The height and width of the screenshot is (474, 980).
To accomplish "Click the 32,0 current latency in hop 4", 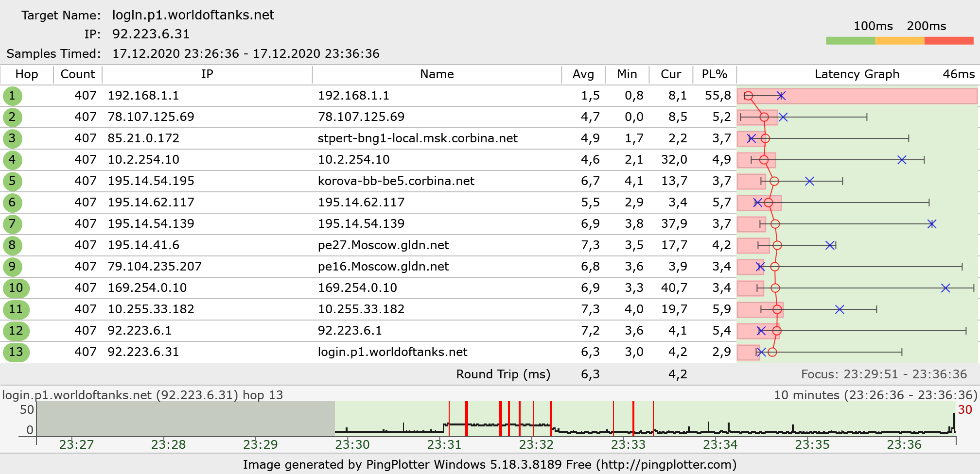I will (674, 160).
